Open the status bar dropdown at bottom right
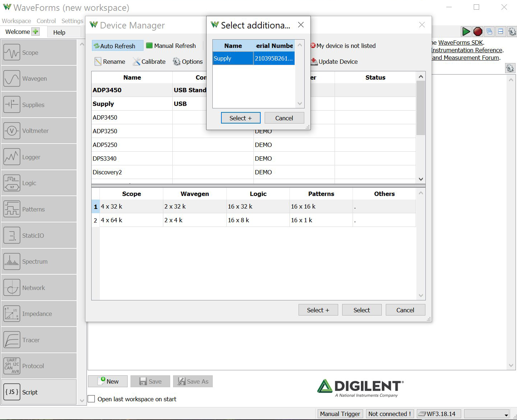Image resolution: width=517 pixels, height=420 pixels. click(x=486, y=414)
